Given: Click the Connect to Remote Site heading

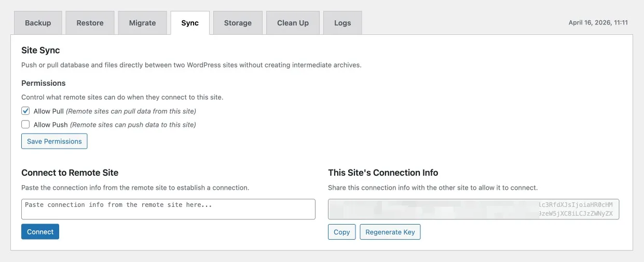Looking at the screenshot, I should point(70,173).
